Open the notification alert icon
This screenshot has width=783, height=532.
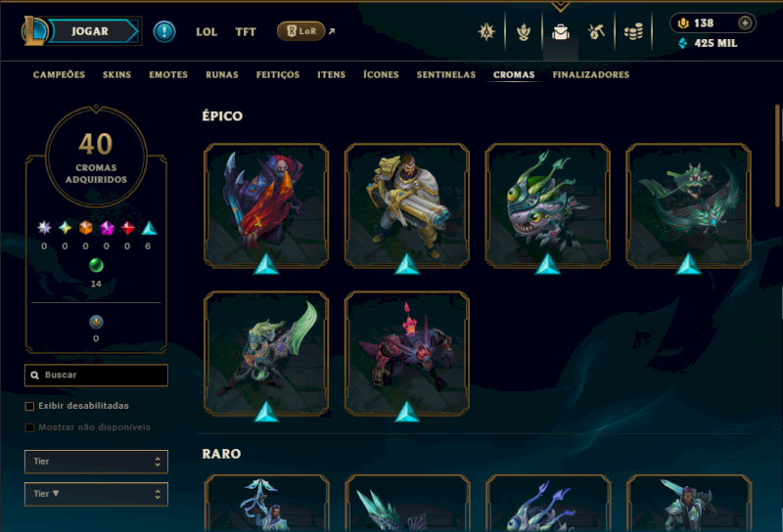coord(164,31)
